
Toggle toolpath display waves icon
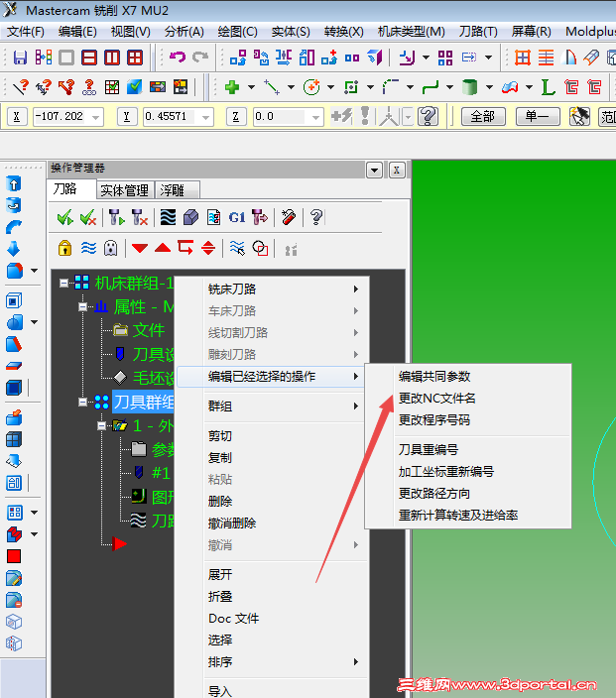coord(88,248)
